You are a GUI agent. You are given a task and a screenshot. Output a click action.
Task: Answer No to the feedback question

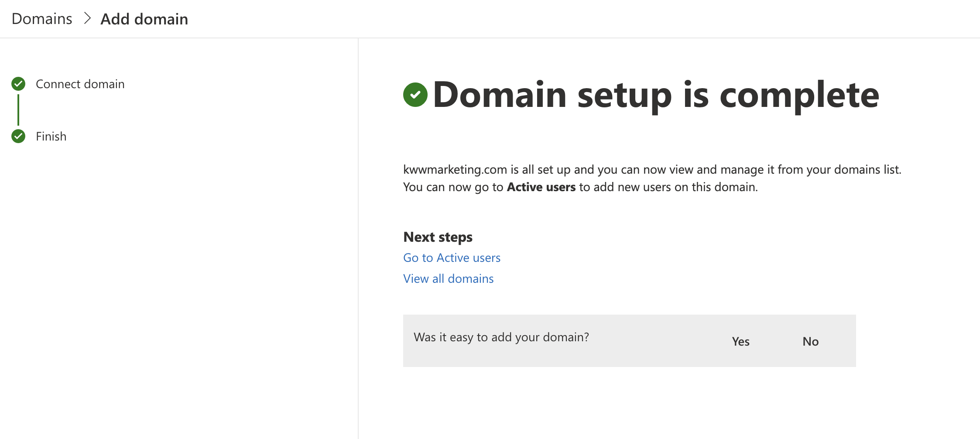(x=810, y=341)
